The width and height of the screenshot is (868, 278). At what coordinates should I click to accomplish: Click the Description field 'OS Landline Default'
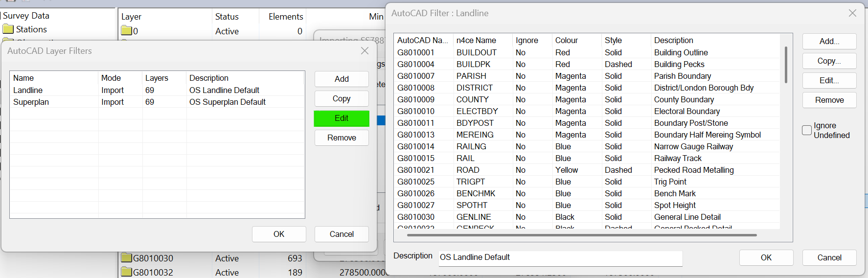tap(560, 257)
